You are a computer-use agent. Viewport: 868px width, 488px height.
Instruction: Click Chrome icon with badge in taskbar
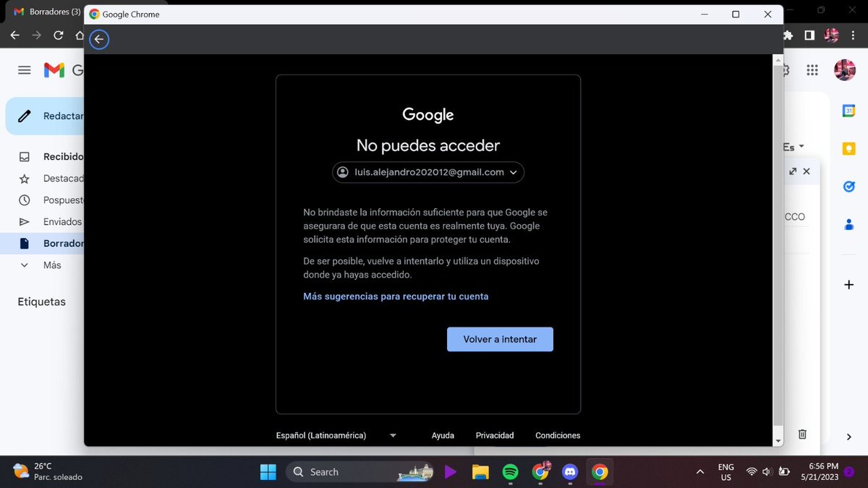tap(540, 472)
